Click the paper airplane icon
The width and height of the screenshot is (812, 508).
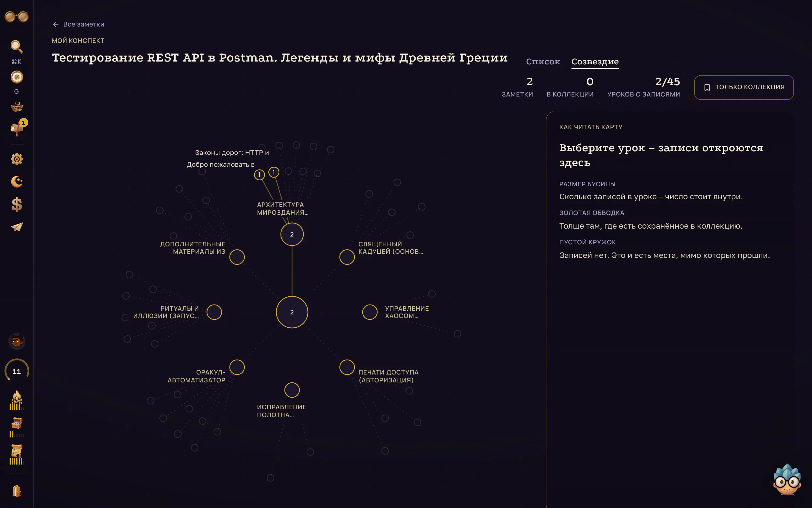16,227
